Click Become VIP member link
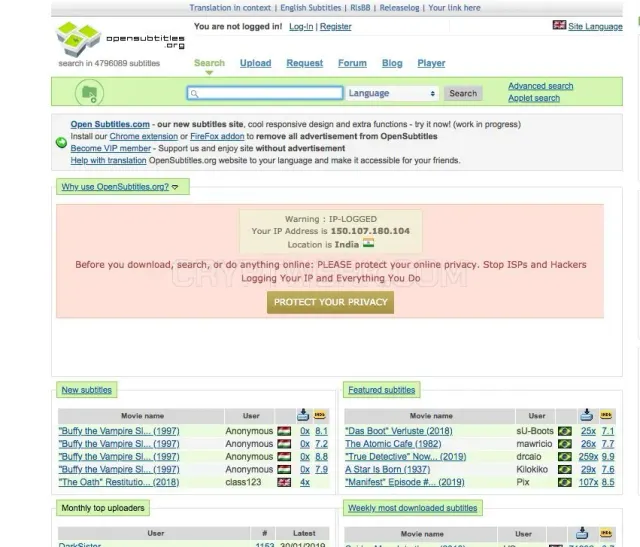This screenshot has width=640, height=547. [x=111, y=148]
